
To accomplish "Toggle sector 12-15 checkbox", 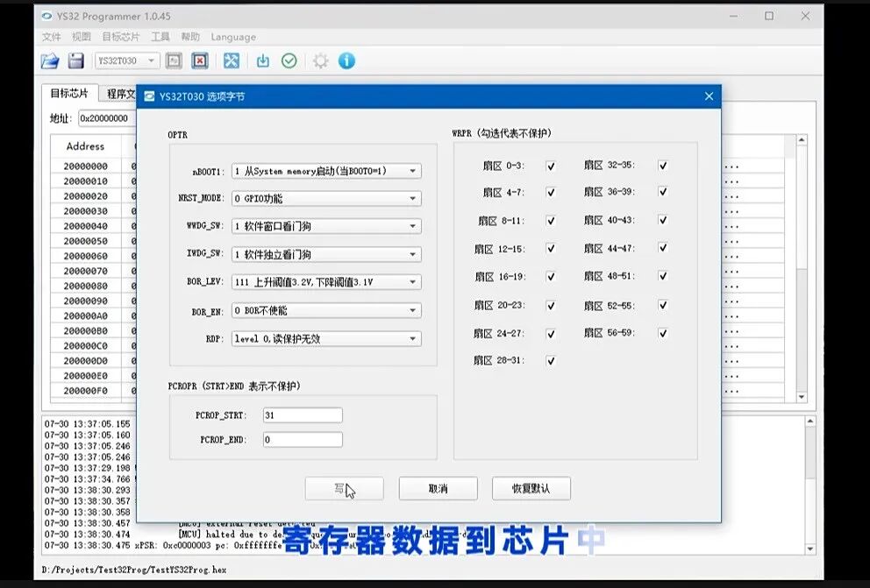I will (551, 248).
